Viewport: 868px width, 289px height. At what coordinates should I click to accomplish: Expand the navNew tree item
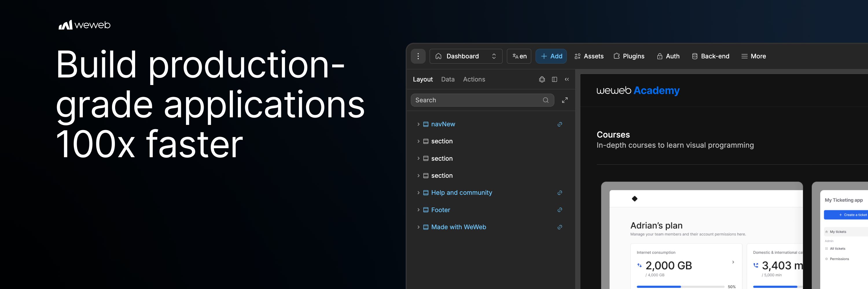coord(418,124)
